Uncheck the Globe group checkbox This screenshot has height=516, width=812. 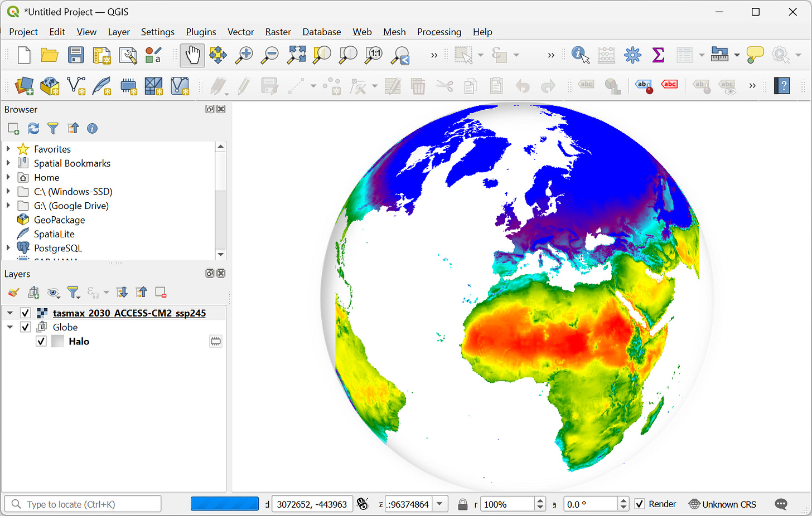[x=25, y=327]
